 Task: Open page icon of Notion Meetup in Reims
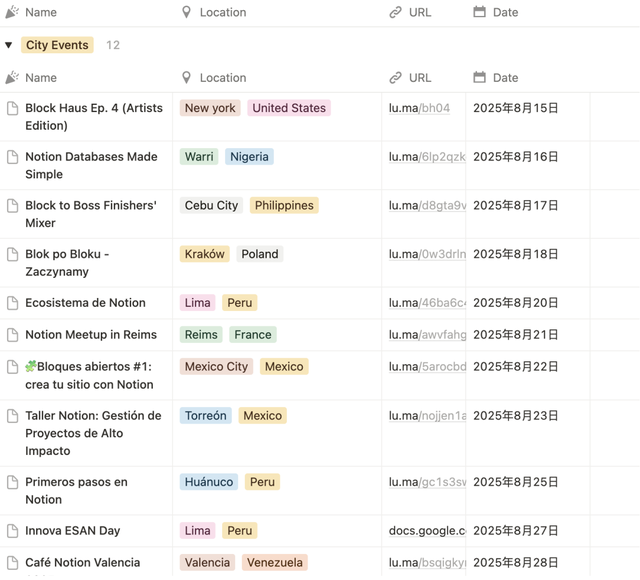pos(13,335)
